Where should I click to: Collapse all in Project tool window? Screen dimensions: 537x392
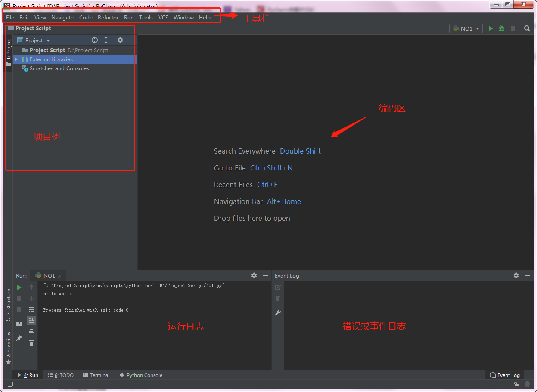[106, 40]
